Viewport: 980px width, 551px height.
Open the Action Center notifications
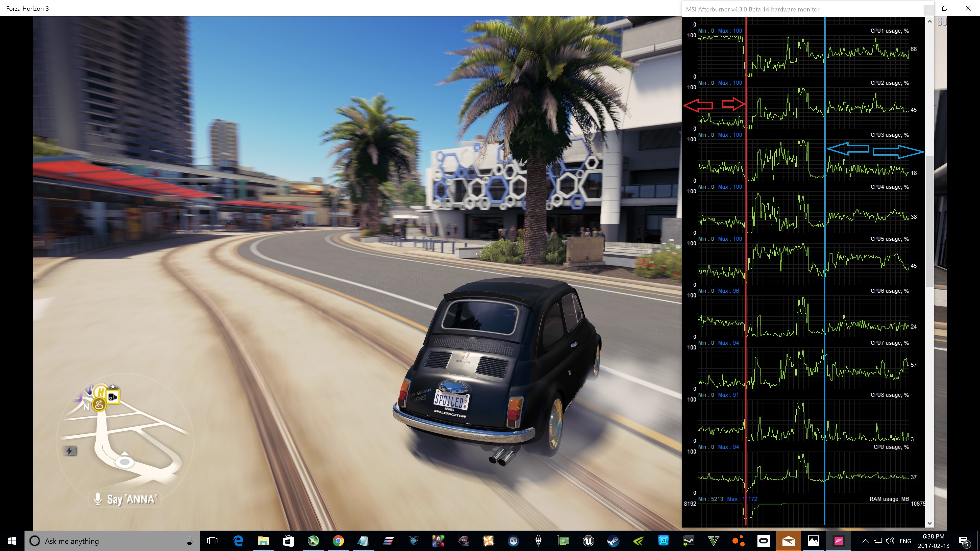point(964,541)
